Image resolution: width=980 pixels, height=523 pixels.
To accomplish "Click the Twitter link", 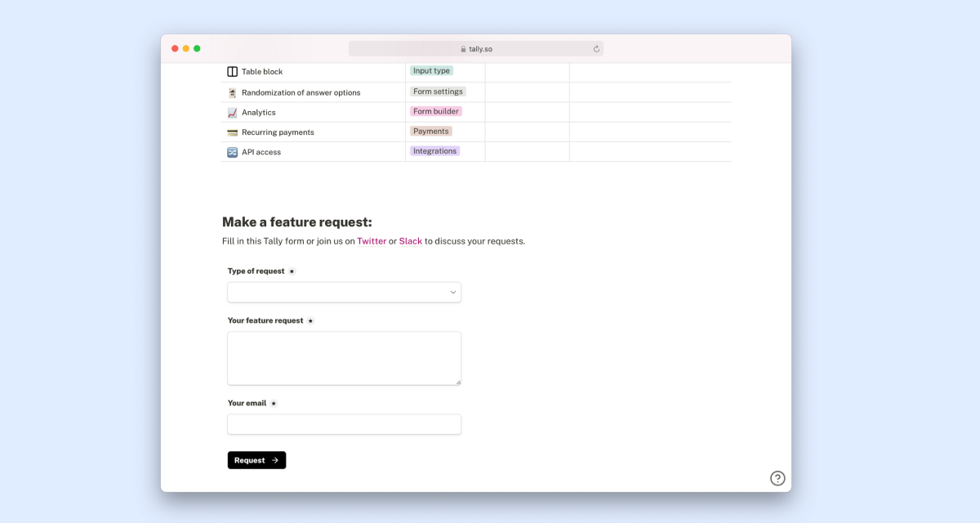I will pos(372,240).
